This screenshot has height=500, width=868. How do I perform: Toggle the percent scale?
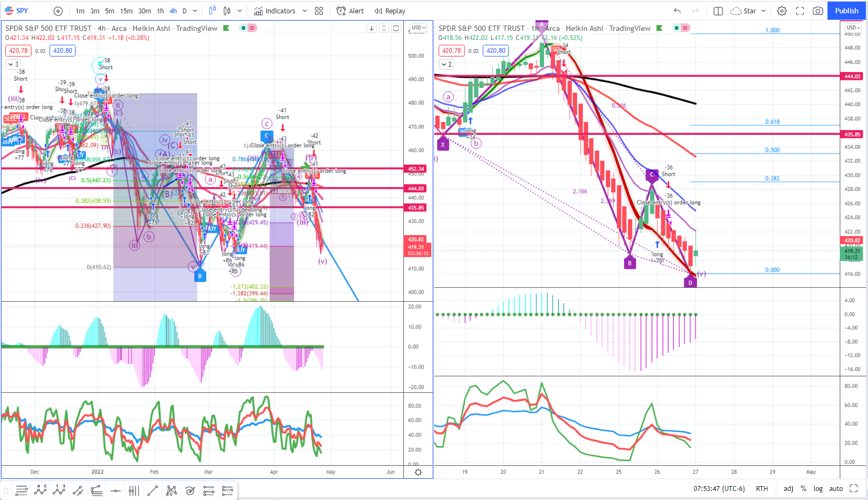[804, 488]
